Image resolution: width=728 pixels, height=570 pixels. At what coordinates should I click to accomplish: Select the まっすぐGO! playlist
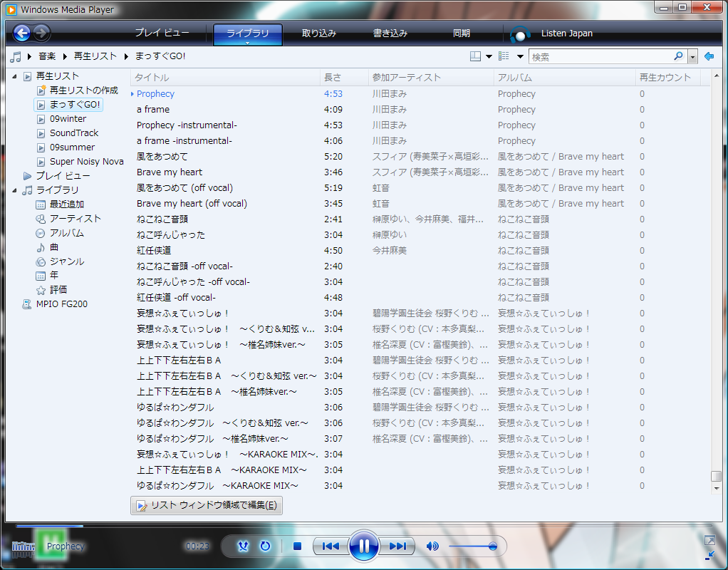click(x=68, y=105)
